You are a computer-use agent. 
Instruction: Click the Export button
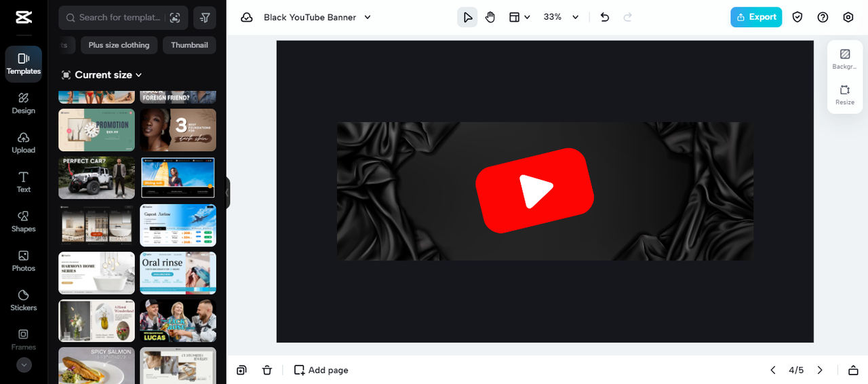[756, 17]
